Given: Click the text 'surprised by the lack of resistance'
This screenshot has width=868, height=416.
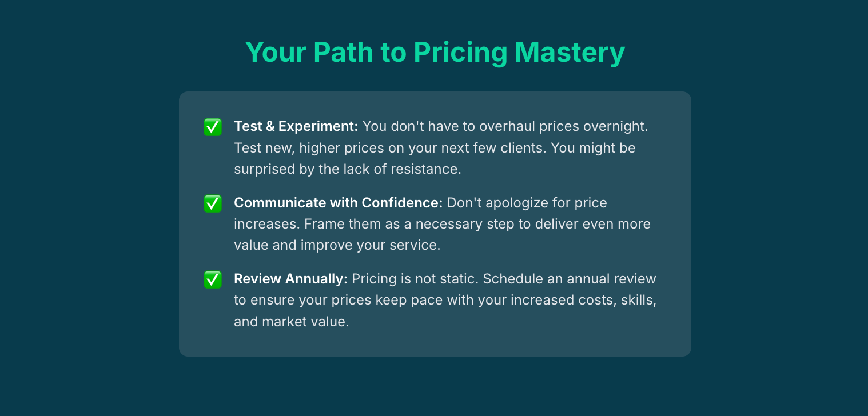Looking at the screenshot, I should tap(346, 170).
